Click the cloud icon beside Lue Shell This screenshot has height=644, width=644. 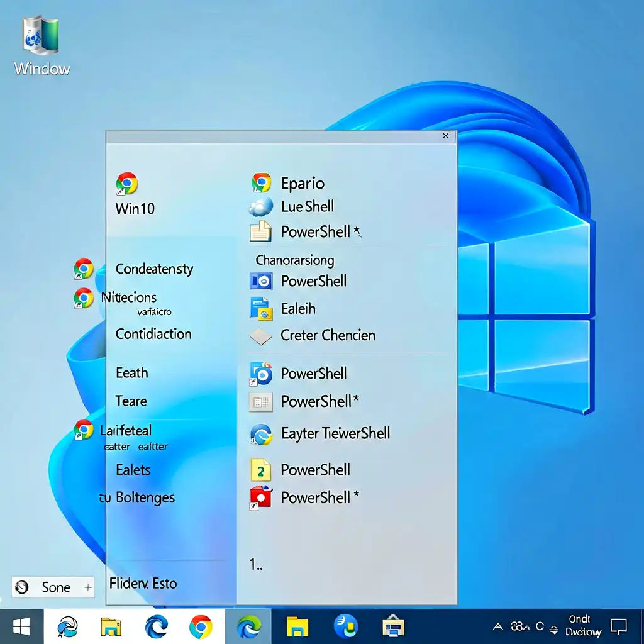261,206
